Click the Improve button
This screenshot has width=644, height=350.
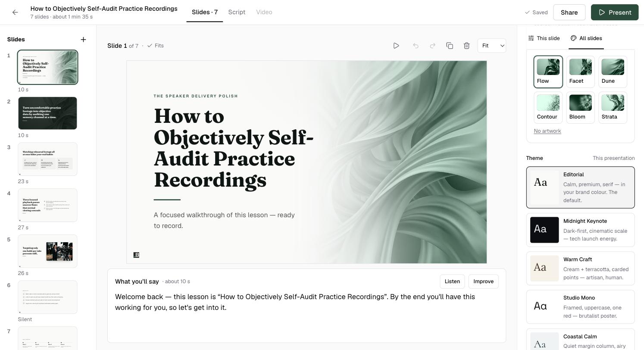[483, 281]
